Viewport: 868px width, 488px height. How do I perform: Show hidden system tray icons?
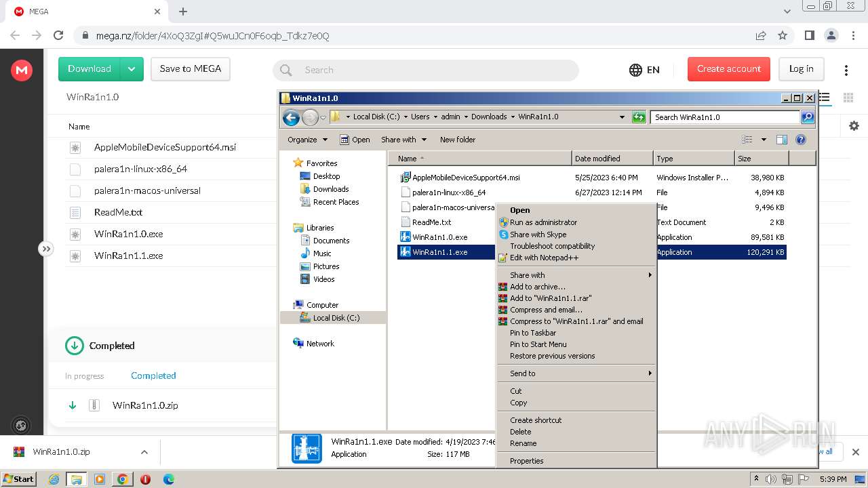756,479
